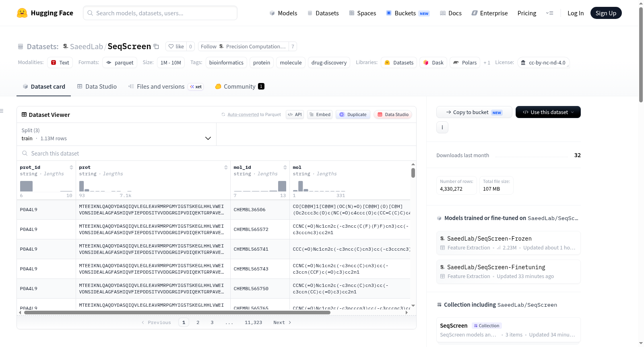The height and width of the screenshot is (347, 644).
Task: Click the table vertical scrollbar thumb
Action: coord(413,172)
